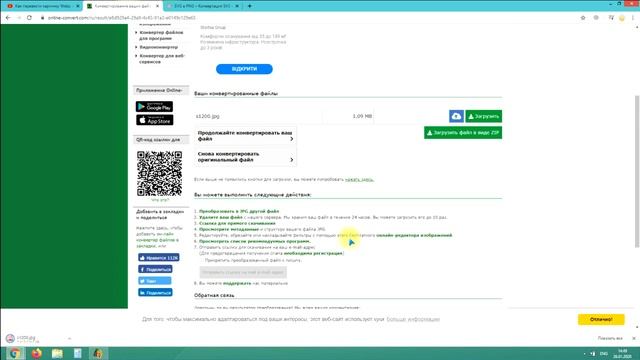The image size is (640, 360).
Task: Click the поддержать link
Action: (237, 283)
